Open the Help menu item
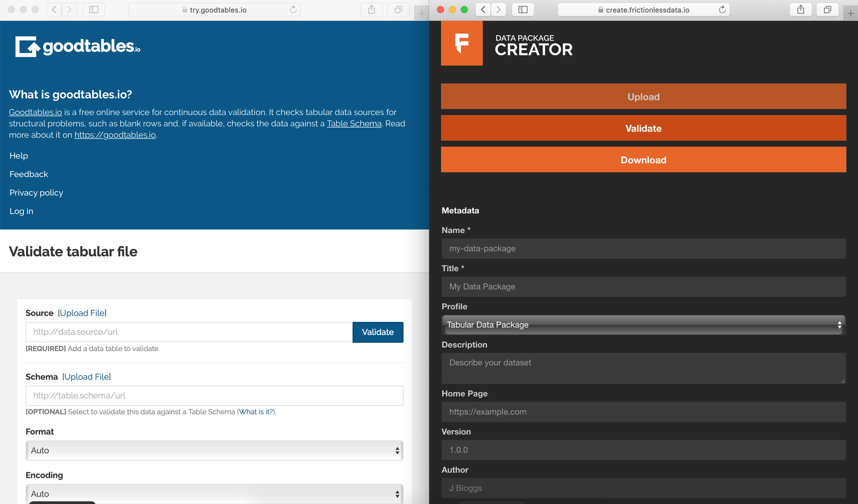The image size is (858, 504). 19,156
